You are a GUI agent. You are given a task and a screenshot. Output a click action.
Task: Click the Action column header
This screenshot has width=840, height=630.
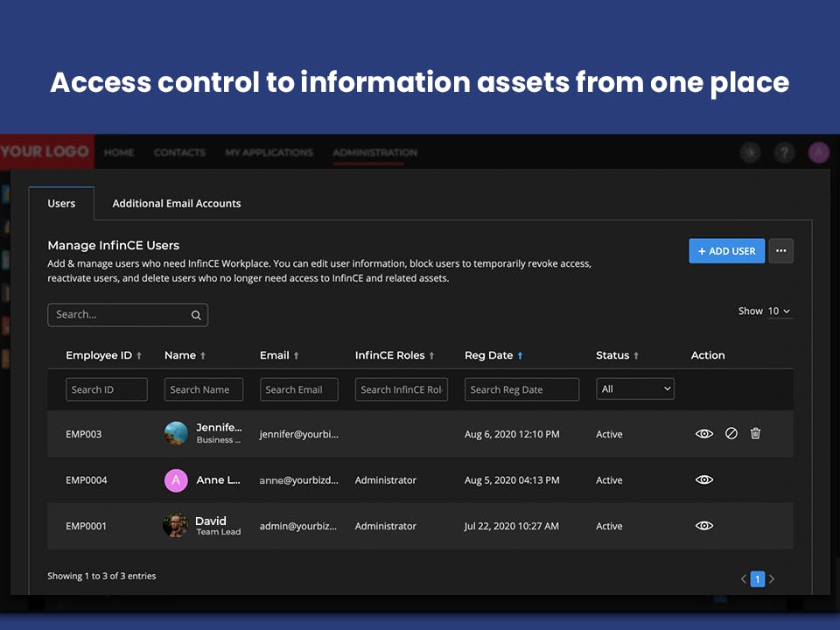[x=708, y=355]
